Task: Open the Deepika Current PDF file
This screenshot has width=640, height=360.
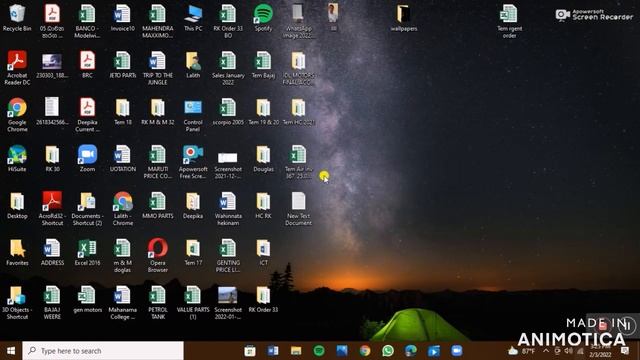Action: [87, 115]
